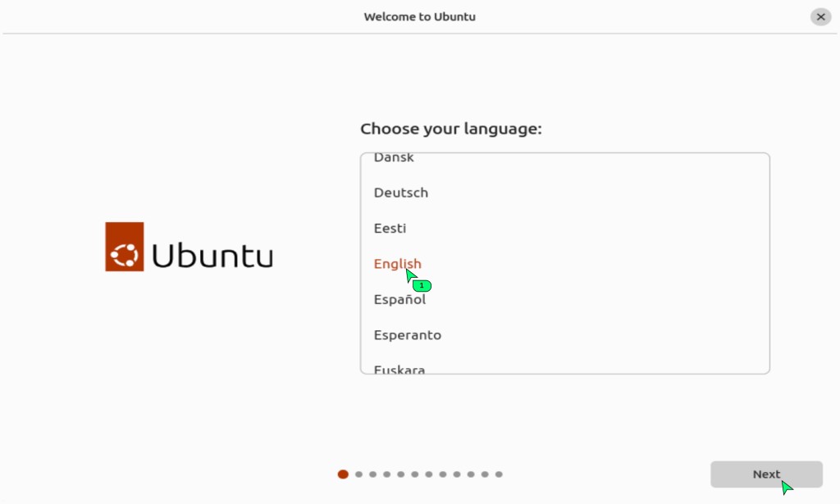Close the Welcome to Ubuntu window
Image resolution: width=840 pixels, height=504 pixels.
tap(820, 16)
